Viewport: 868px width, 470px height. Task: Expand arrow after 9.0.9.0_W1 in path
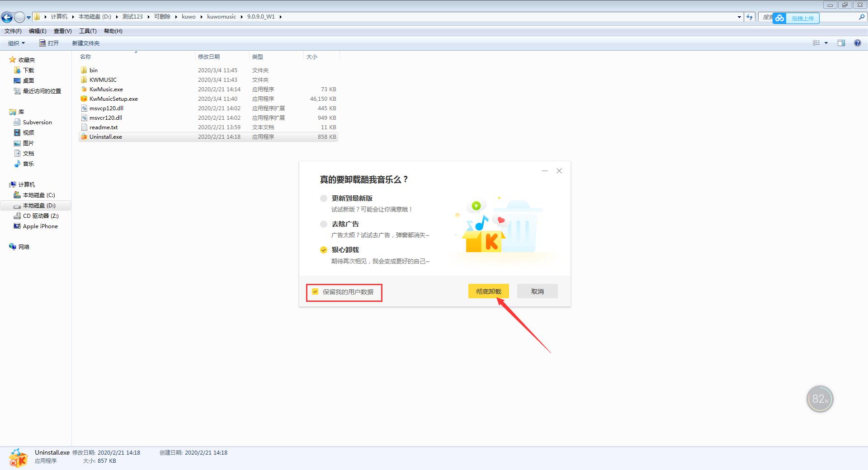280,17
